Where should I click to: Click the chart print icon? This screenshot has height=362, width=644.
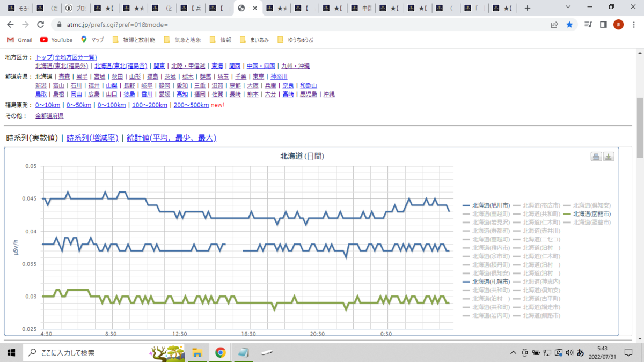[x=596, y=157]
